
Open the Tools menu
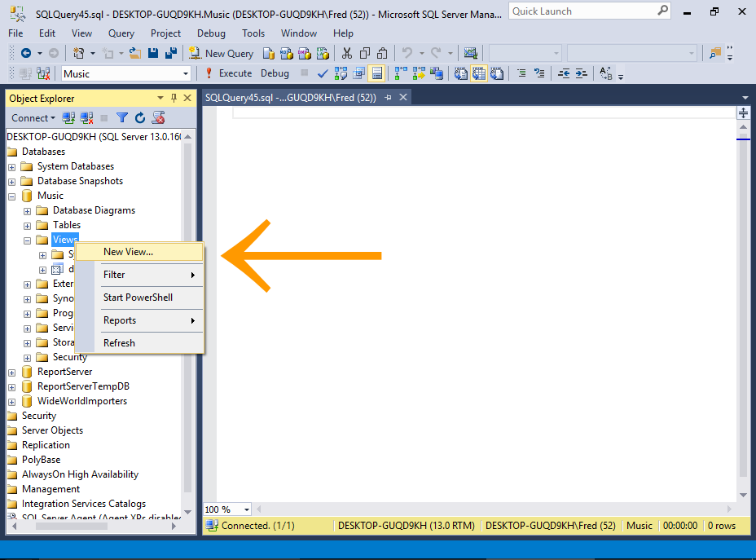[253, 33]
